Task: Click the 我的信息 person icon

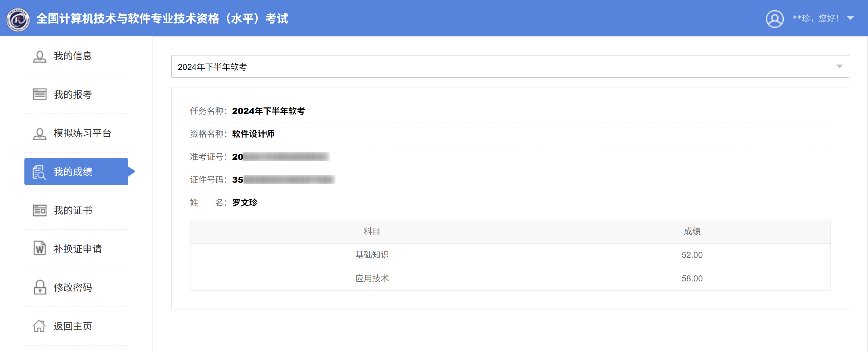Action: click(x=39, y=56)
